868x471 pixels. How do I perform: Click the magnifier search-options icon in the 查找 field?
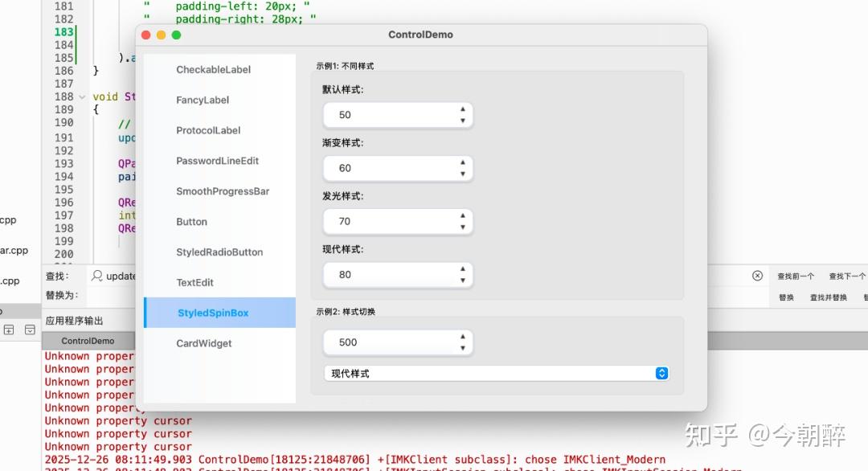96,276
